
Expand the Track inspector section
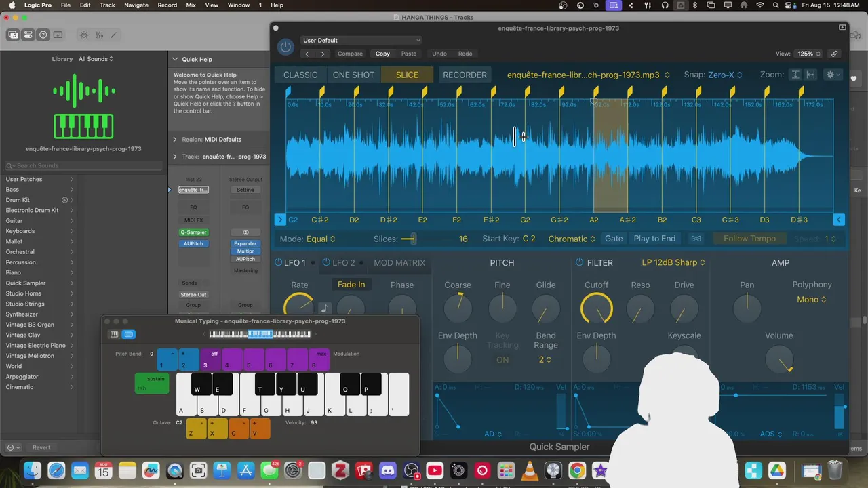[174, 157]
